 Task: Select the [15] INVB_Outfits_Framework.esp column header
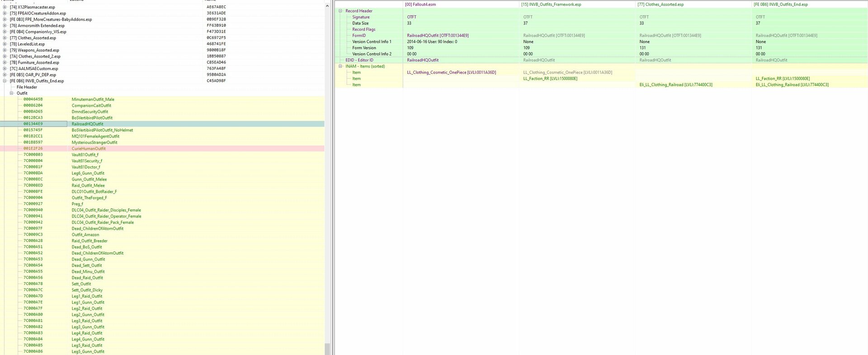pyautogui.click(x=577, y=5)
